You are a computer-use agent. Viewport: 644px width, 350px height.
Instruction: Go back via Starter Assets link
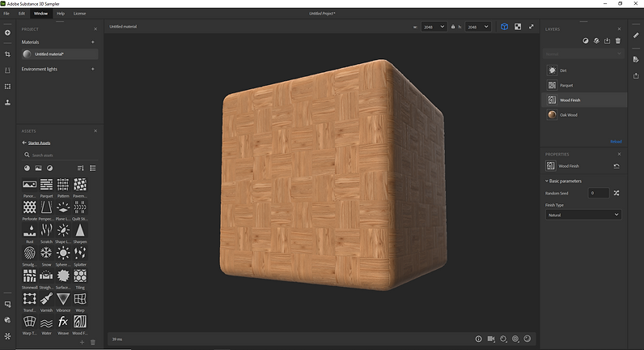coord(39,143)
